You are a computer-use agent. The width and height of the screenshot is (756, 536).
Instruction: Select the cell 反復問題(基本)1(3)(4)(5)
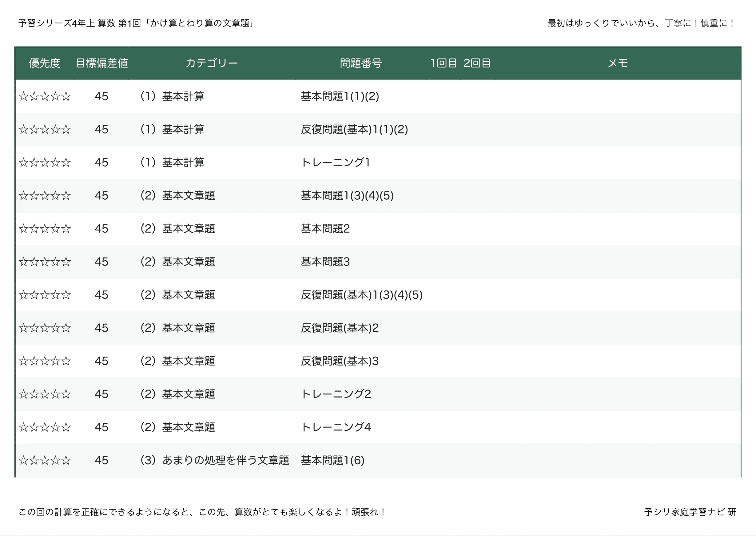point(361,295)
